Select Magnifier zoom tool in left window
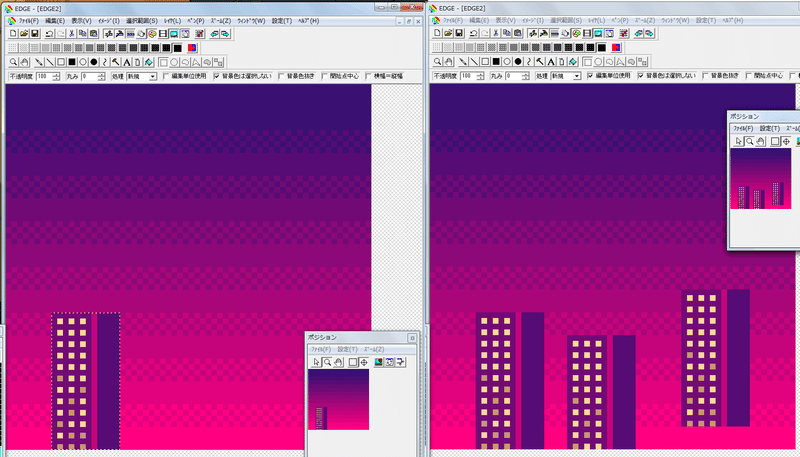Screen dimensions: 800x457 click(13, 62)
